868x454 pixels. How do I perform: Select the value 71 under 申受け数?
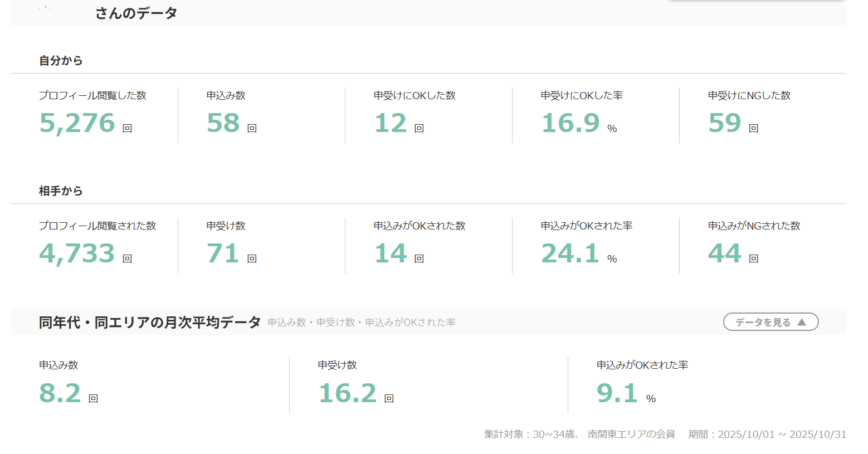click(x=223, y=253)
